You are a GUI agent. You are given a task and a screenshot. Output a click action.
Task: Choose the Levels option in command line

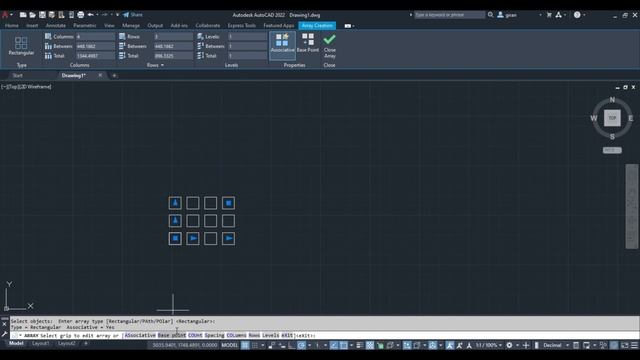tap(271, 336)
